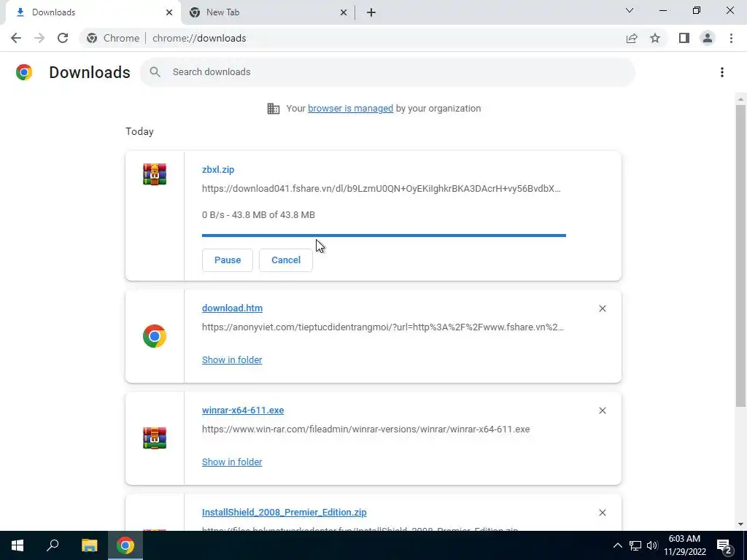Click the forward navigation arrow
The height and width of the screenshot is (560, 747).
coord(39,38)
